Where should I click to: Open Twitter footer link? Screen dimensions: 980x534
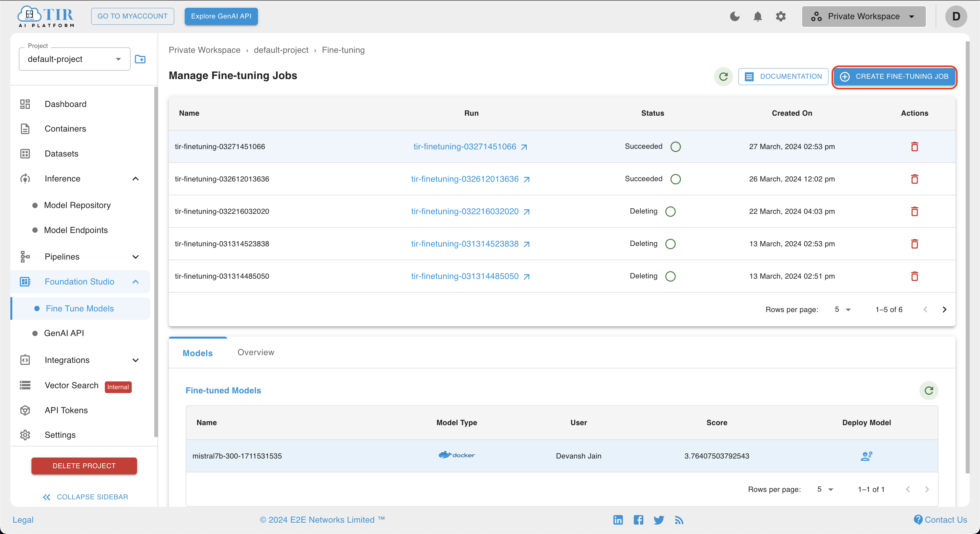click(659, 519)
